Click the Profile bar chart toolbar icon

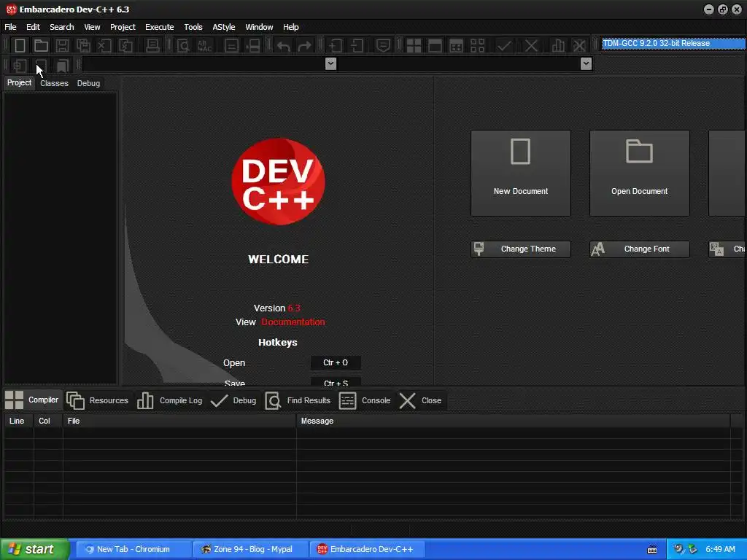pyautogui.click(x=558, y=46)
